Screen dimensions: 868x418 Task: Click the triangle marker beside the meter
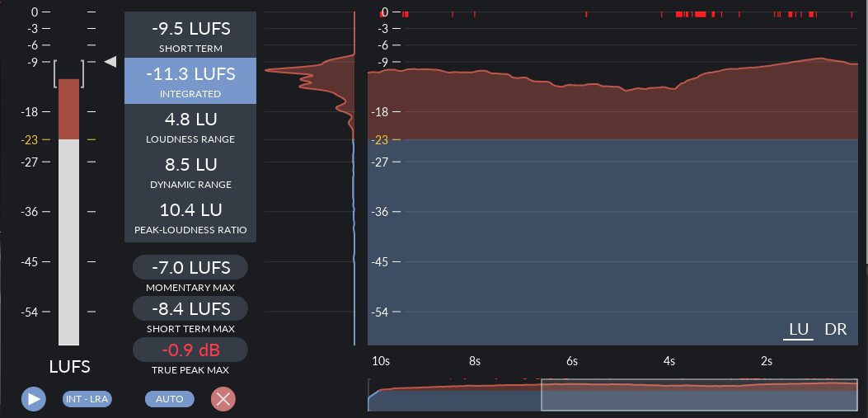coord(110,62)
